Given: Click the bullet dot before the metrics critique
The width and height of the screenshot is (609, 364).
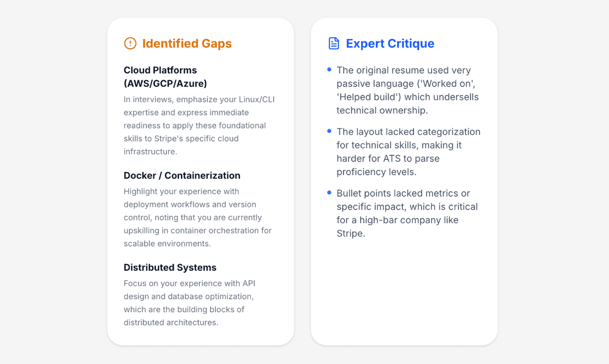Looking at the screenshot, I should [x=329, y=193].
